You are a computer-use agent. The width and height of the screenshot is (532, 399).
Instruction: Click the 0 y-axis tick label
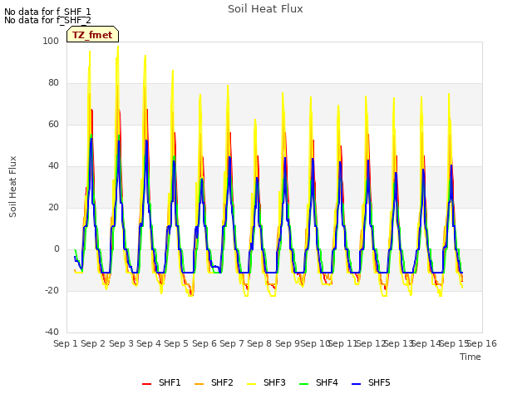(x=57, y=249)
